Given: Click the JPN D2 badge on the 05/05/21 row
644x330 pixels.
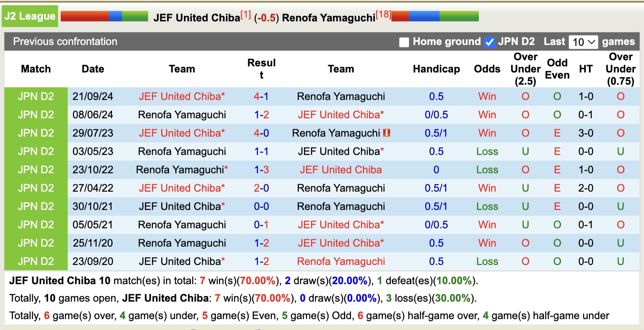Looking at the screenshot, I should pyautogui.click(x=35, y=224).
